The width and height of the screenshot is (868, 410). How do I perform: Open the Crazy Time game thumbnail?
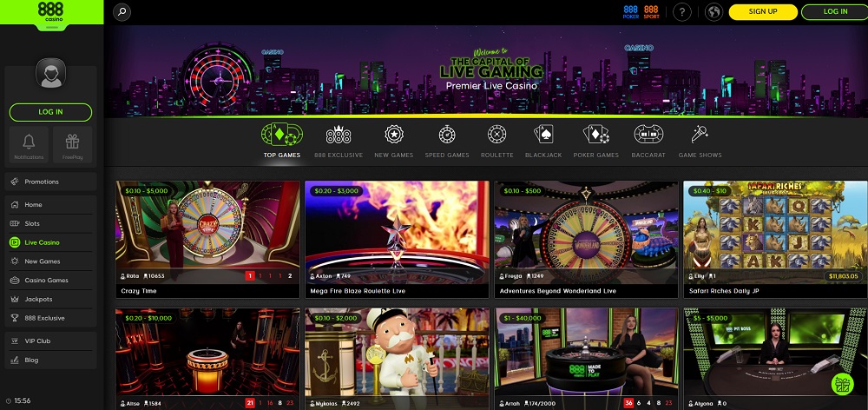[x=207, y=240]
